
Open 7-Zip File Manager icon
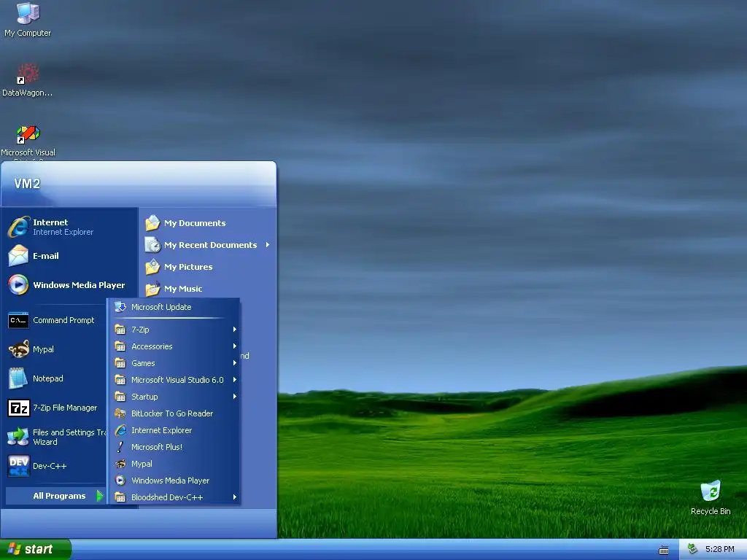pos(18,408)
